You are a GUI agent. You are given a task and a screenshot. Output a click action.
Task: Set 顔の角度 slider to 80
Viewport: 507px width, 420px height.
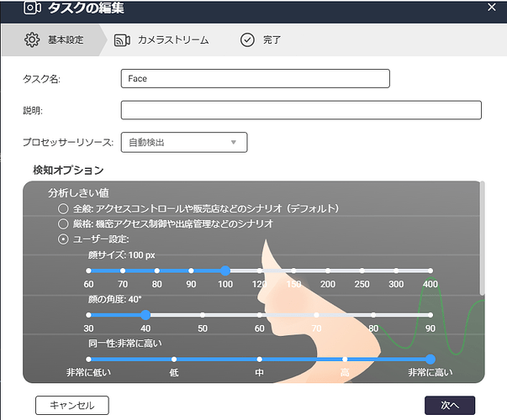click(373, 315)
